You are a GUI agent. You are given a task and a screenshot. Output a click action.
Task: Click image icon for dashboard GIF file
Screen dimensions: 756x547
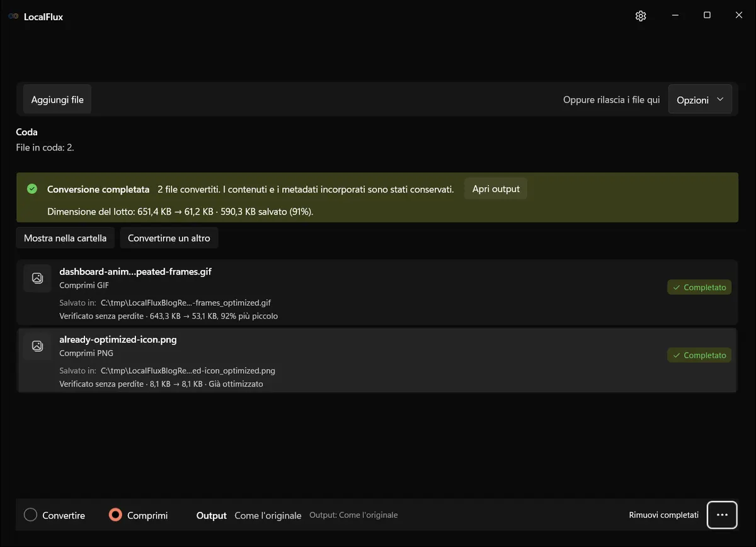[x=37, y=278]
